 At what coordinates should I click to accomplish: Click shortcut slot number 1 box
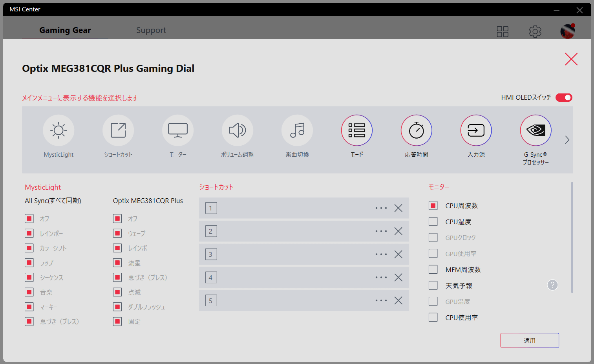pos(211,208)
